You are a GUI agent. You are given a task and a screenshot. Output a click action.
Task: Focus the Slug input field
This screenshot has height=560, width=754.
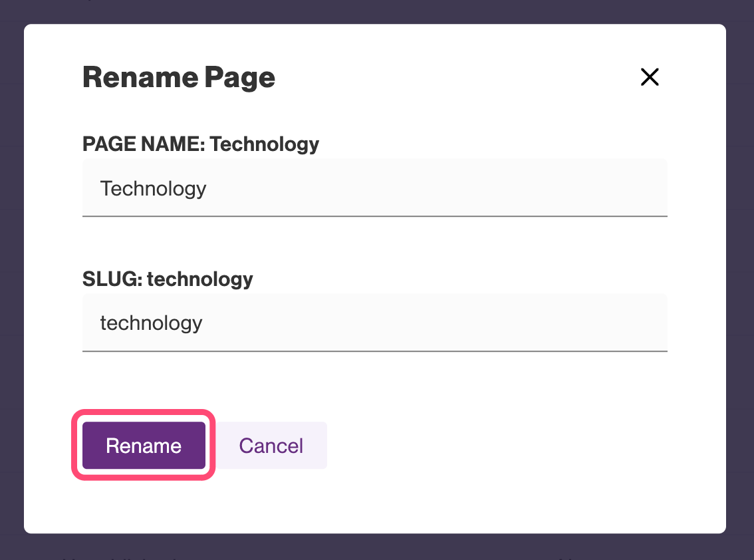tap(374, 323)
